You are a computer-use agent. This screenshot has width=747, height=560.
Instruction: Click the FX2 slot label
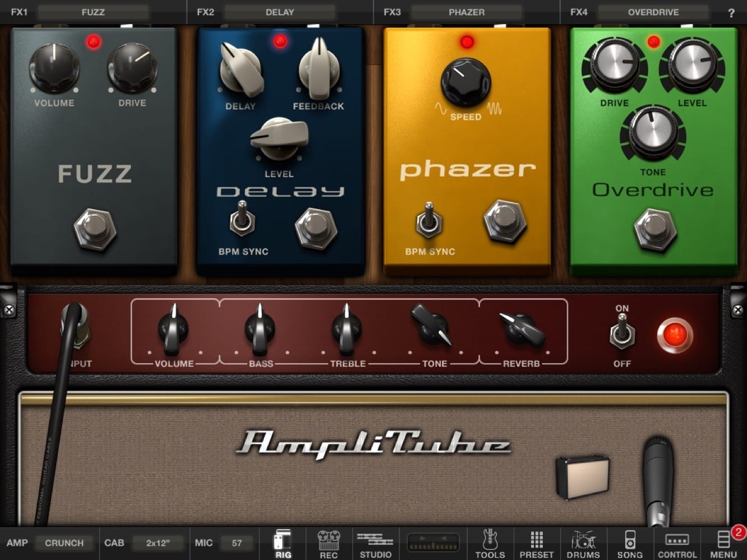205,12
